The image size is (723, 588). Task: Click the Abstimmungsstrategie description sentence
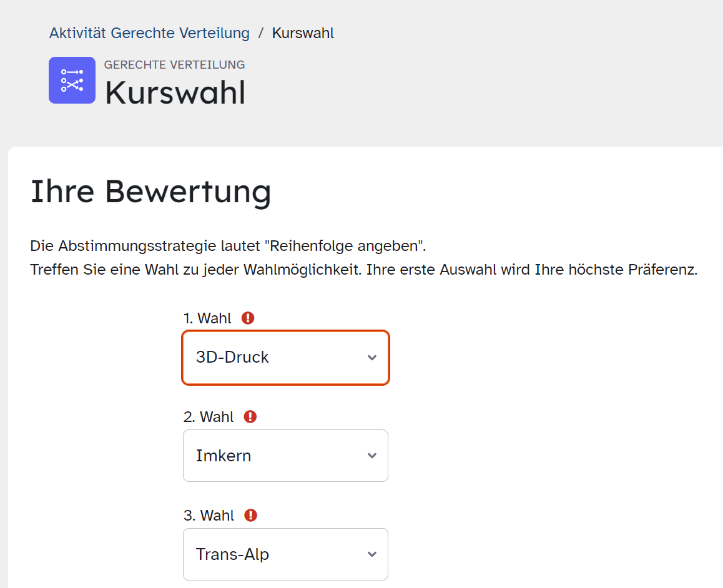pos(228,245)
